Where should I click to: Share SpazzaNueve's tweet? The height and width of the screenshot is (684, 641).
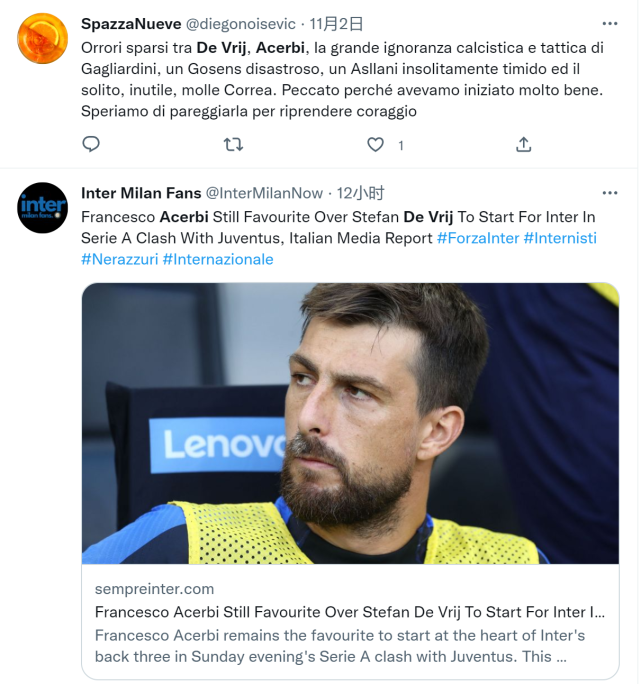click(x=523, y=144)
